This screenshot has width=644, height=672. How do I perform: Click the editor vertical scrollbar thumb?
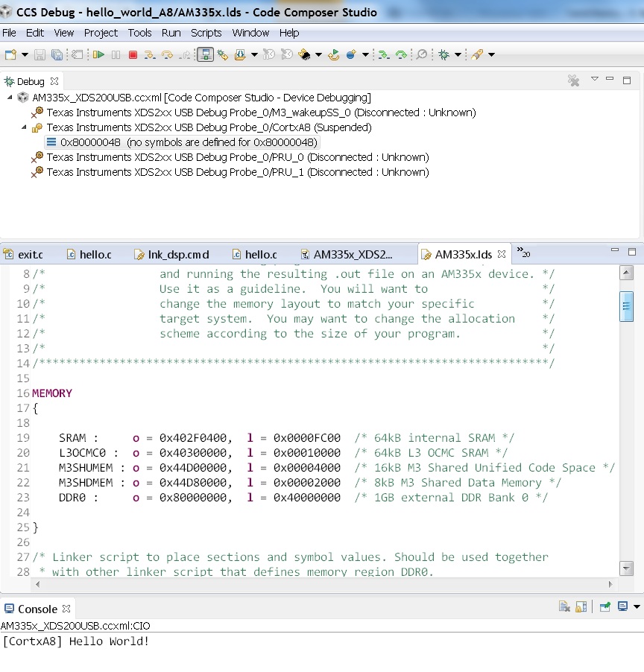[627, 305]
